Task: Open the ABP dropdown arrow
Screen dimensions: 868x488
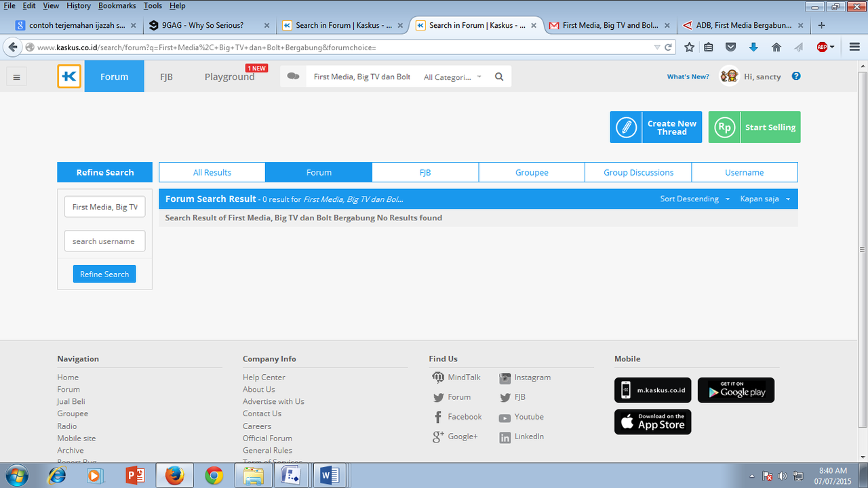Action: click(832, 47)
